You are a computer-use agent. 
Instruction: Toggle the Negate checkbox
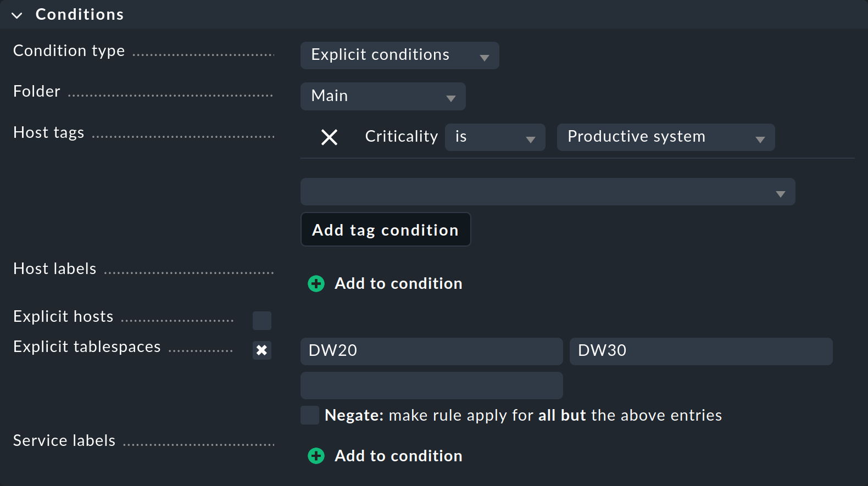pos(310,415)
